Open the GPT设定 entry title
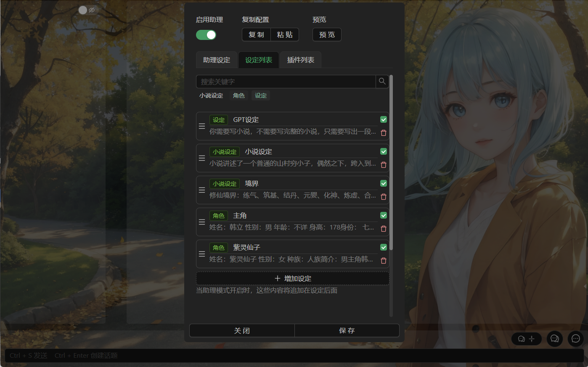588x367 pixels. point(246,120)
